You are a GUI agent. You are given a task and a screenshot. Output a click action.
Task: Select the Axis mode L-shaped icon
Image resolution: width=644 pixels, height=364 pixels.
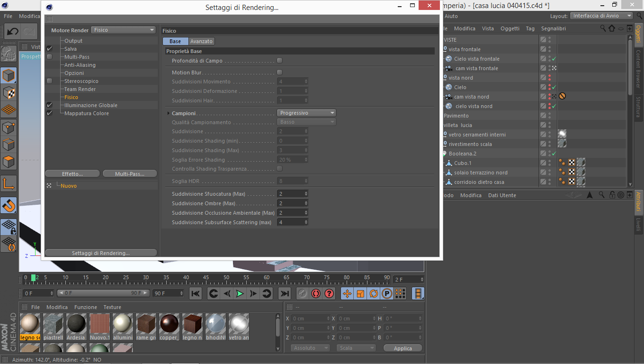[9, 183]
